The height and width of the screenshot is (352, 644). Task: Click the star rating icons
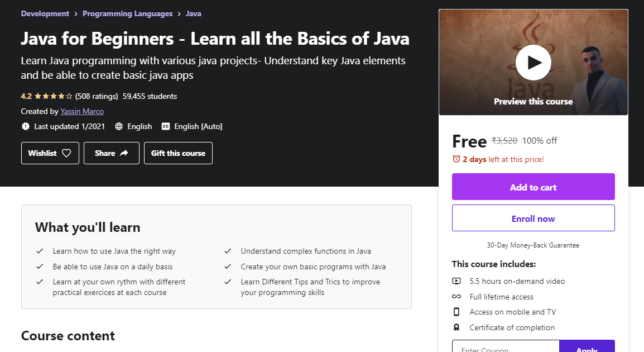click(x=54, y=96)
